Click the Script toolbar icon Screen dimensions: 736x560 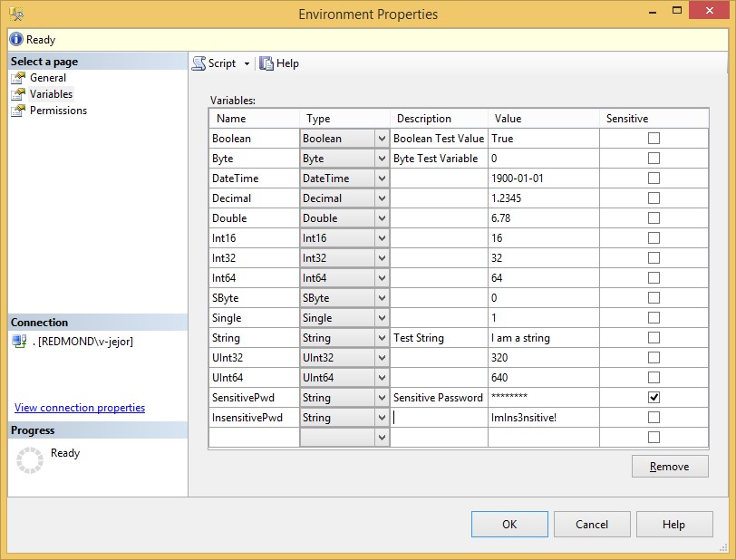pos(199,63)
